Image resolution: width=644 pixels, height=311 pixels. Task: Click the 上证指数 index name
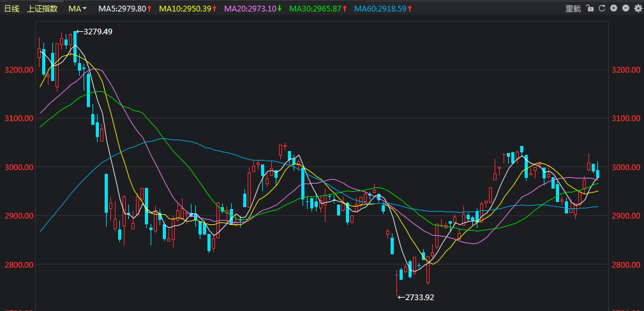pyautogui.click(x=42, y=9)
